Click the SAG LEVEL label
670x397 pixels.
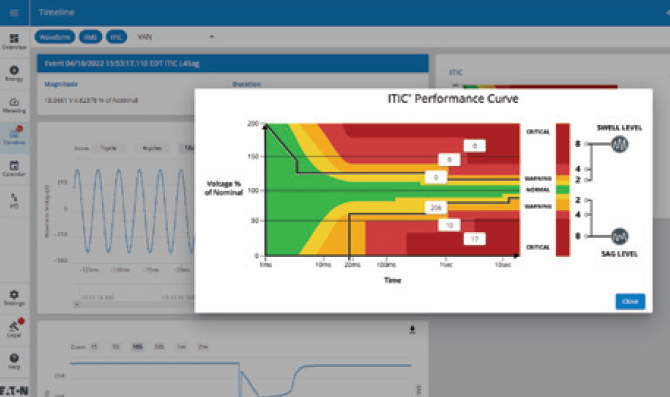(x=619, y=254)
